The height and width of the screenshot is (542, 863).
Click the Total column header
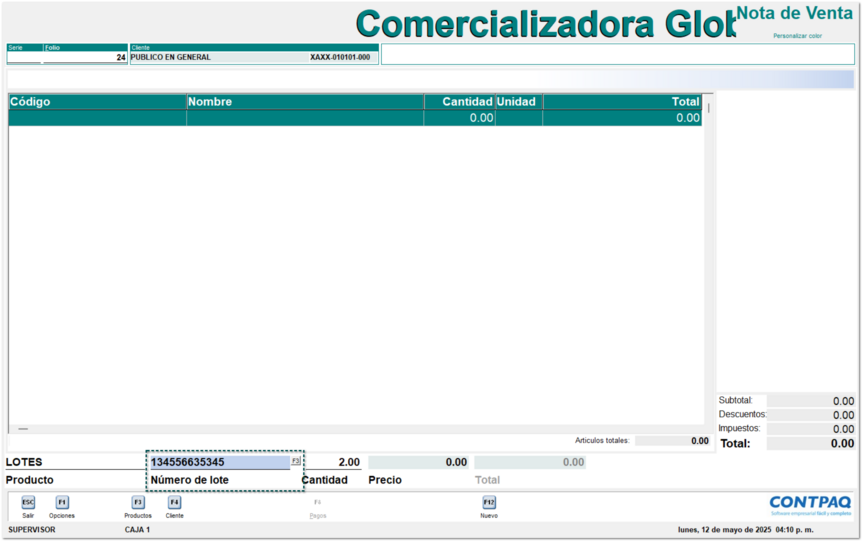coord(622,102)
